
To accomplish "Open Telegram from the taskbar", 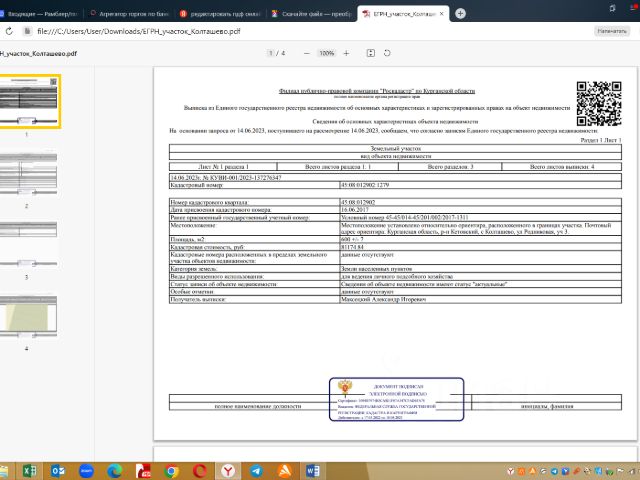I will [x=256, y=471].
